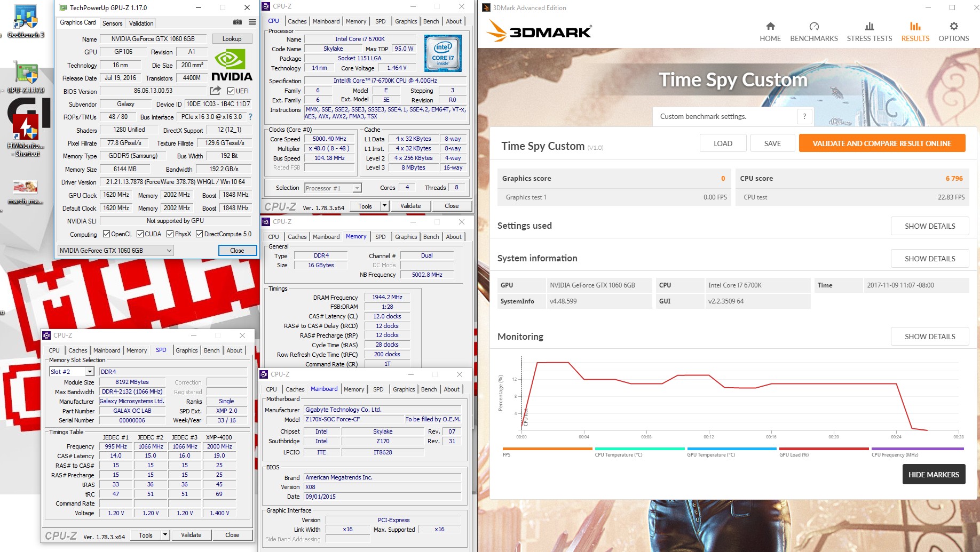Click the 3DMark logo
This screenshot has height=552, width=980.
coord(539,31)
